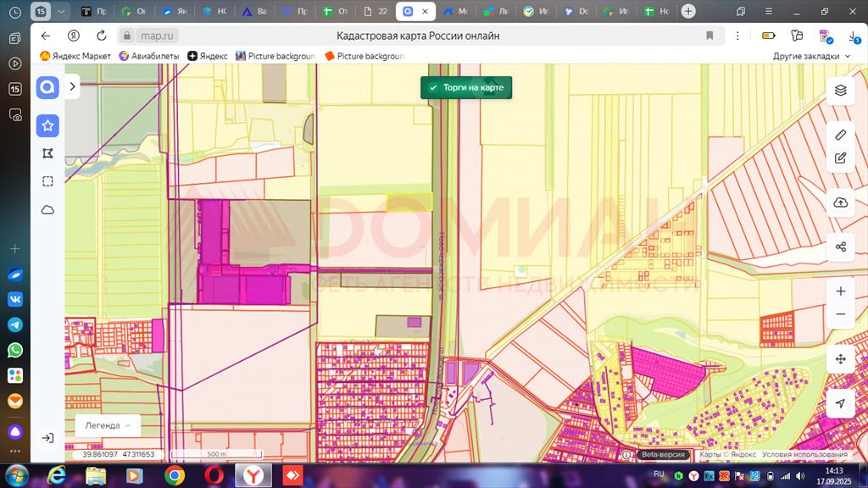Screen dimensions: 868x488
Task: Open favorites star in left sidebar
Action: [47, 125]
